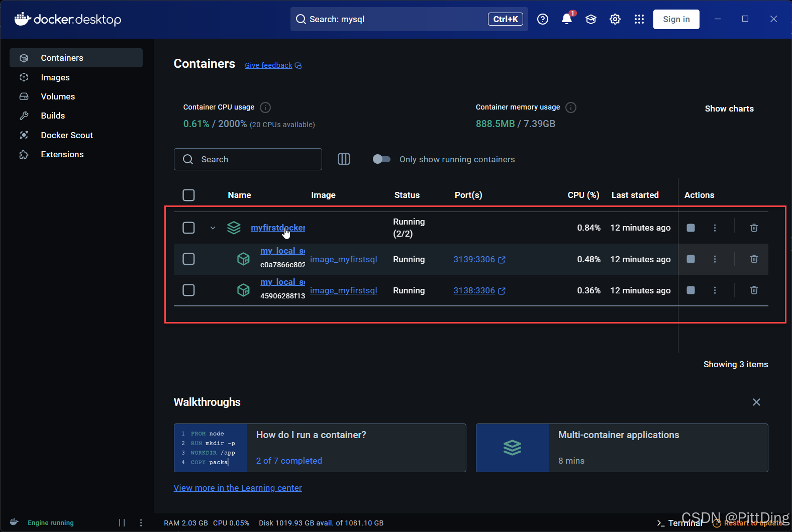This screenshot has width=792, height=532.
Task: Click Show charts
Action: [x=729, y=109]
